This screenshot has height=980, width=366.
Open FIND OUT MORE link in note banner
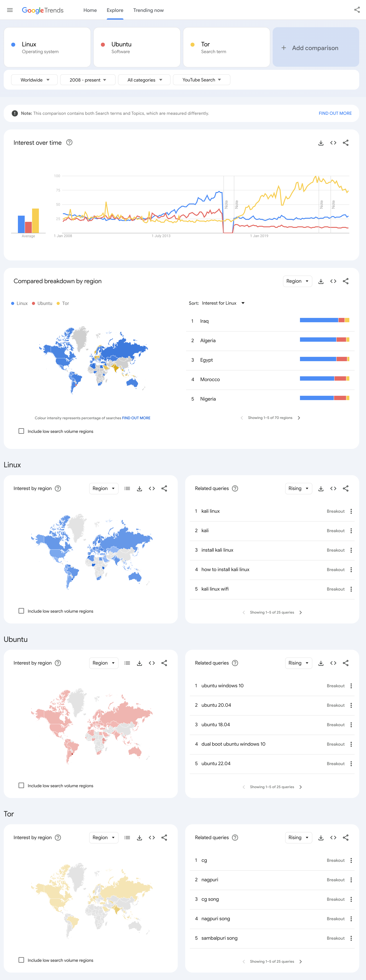pos(335,113)
